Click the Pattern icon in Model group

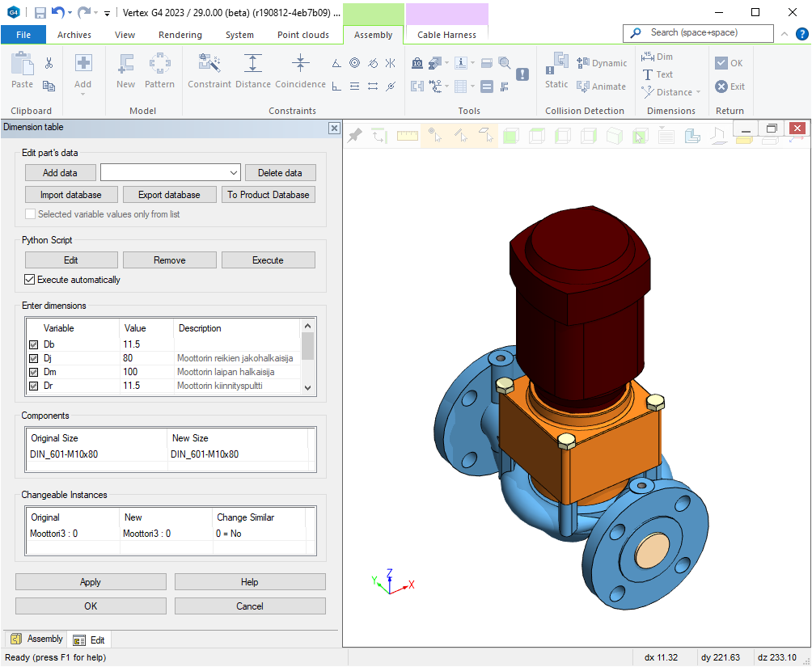tap(159, 65)
